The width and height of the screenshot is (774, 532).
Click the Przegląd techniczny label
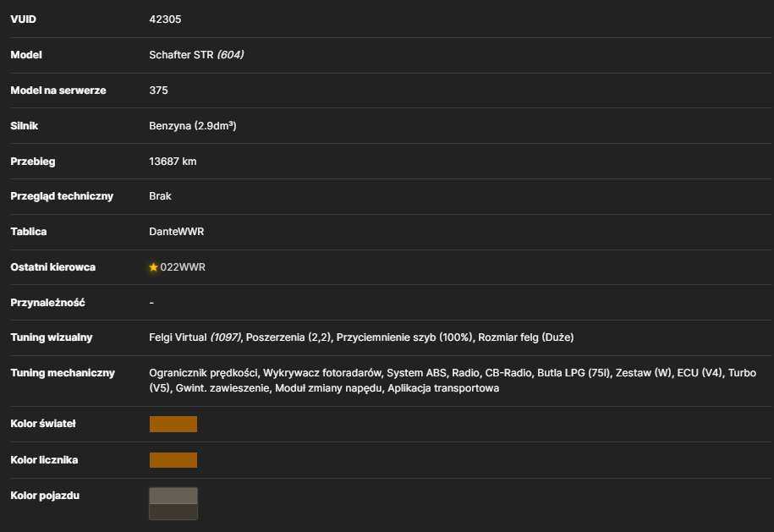coord(62,196)
